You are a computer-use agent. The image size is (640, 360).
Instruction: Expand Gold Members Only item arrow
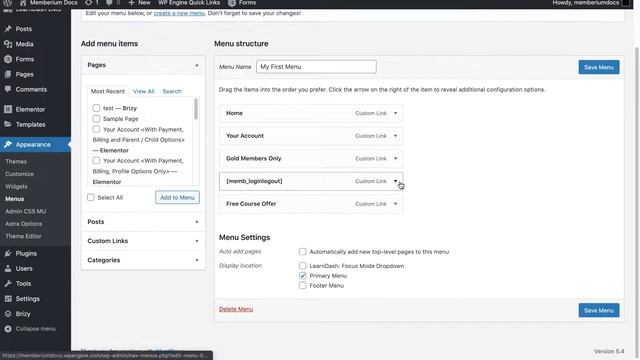pos(396,158)
